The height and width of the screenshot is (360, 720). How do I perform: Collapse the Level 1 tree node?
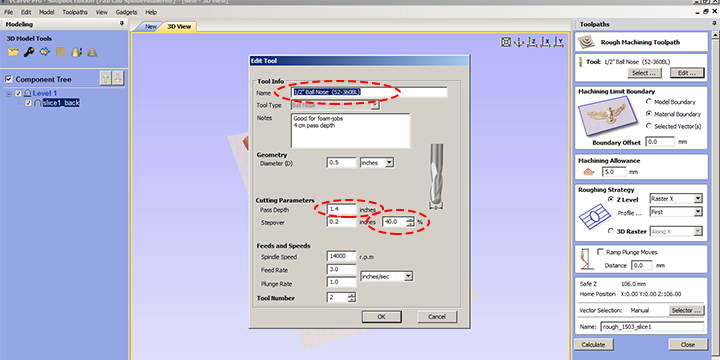(9, 94)
